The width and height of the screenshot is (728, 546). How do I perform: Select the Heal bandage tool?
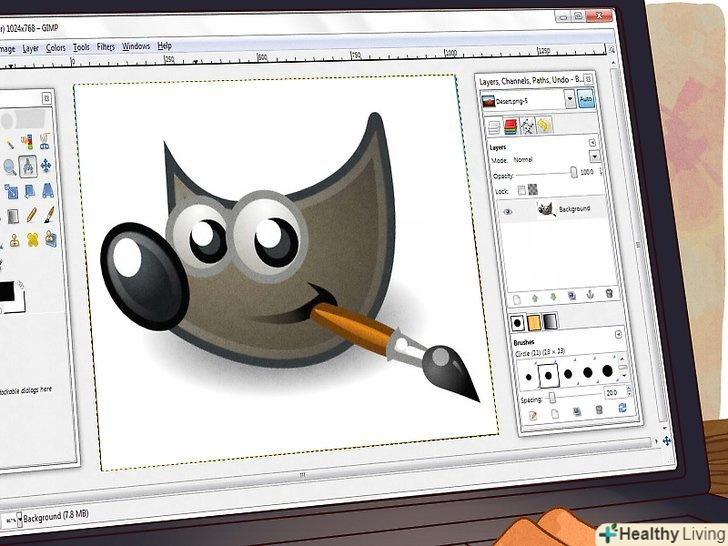click(32, 240)
